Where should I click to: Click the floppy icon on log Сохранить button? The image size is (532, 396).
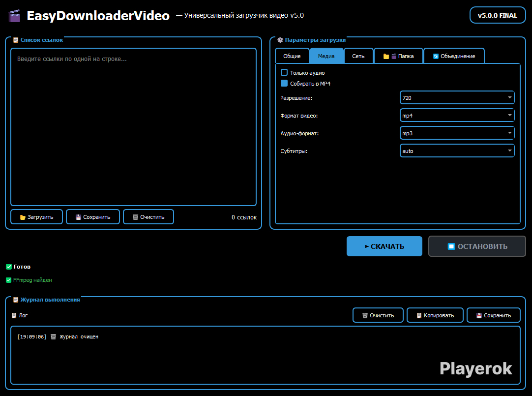479,316
